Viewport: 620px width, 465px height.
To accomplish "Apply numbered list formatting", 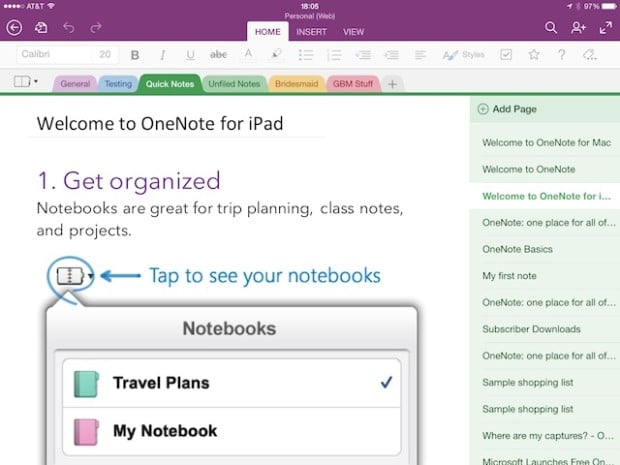I will [x=334, y=55].
